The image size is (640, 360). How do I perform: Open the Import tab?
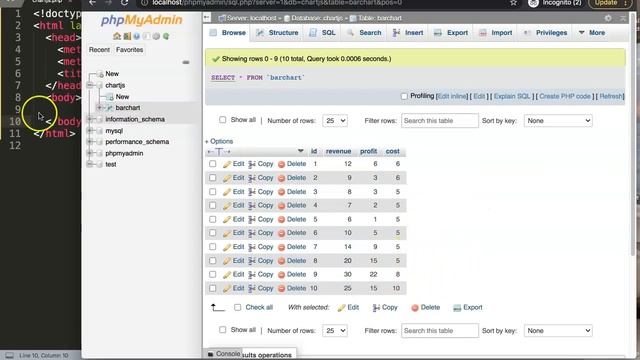pos(496,33)
